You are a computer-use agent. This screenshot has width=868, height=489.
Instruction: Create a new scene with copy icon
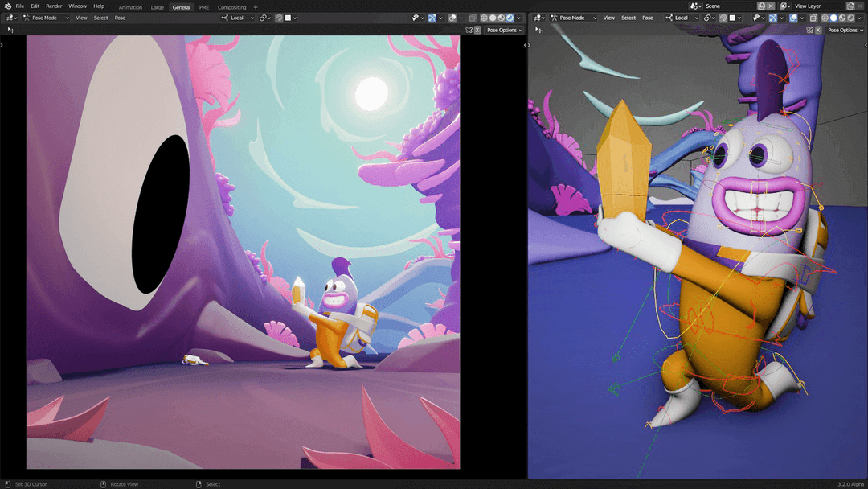pos(762,6)
